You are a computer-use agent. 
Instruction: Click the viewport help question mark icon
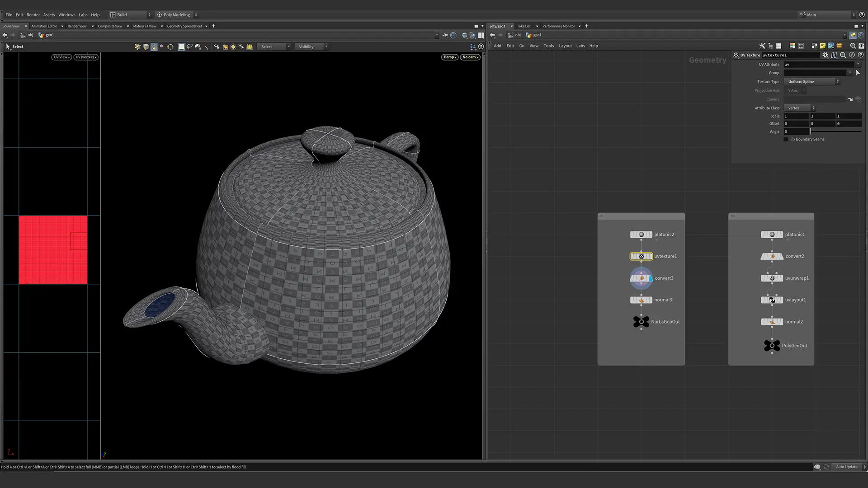pos(481,47)
